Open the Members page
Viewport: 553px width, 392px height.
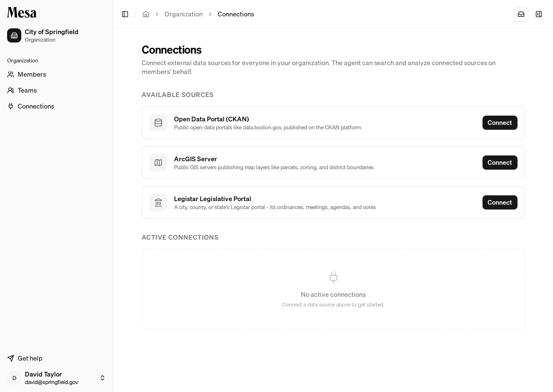[32, 74]
